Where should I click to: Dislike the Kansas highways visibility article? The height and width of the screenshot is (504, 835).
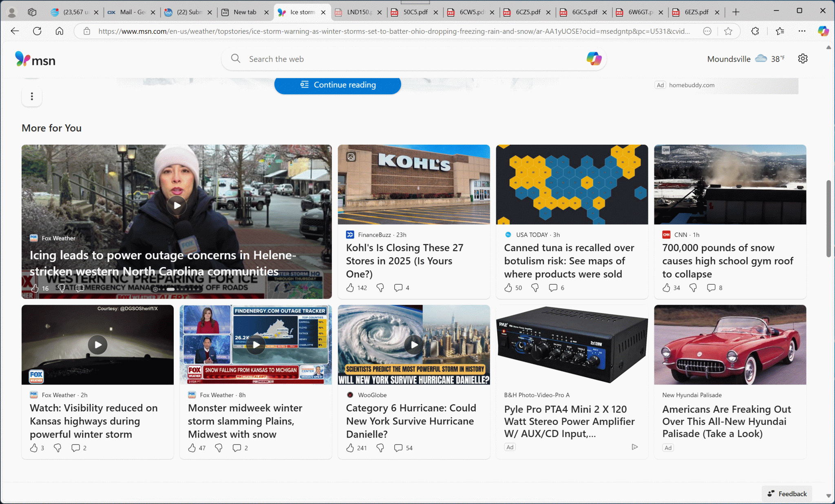(x=57, y=448)
